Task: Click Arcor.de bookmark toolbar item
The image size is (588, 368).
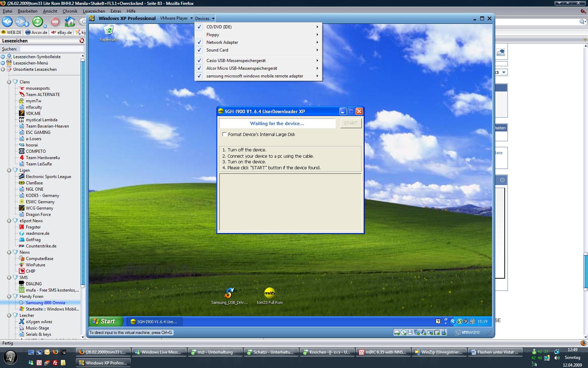Action: click(36, 33)
